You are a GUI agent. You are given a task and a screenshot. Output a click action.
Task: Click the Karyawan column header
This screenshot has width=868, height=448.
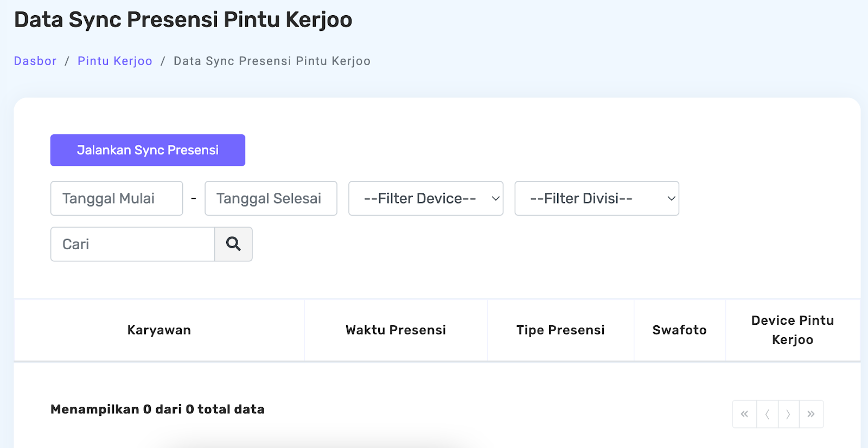[x=159, y=330]
